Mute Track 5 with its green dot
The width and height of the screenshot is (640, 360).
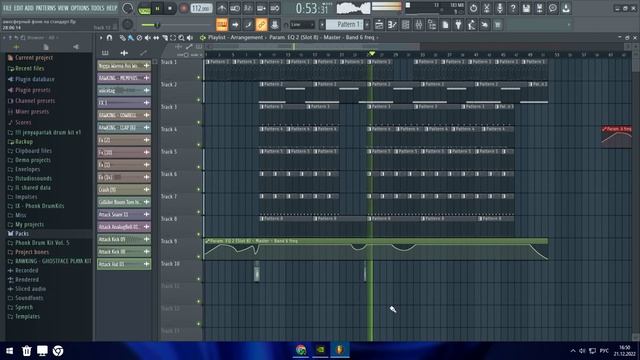click(199, 167)
